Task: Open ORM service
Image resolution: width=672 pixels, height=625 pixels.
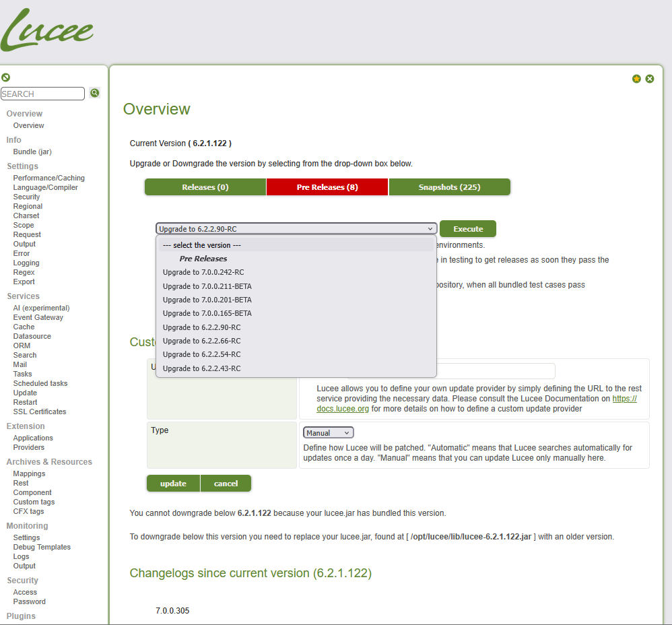Action: [x=22, y=346]
